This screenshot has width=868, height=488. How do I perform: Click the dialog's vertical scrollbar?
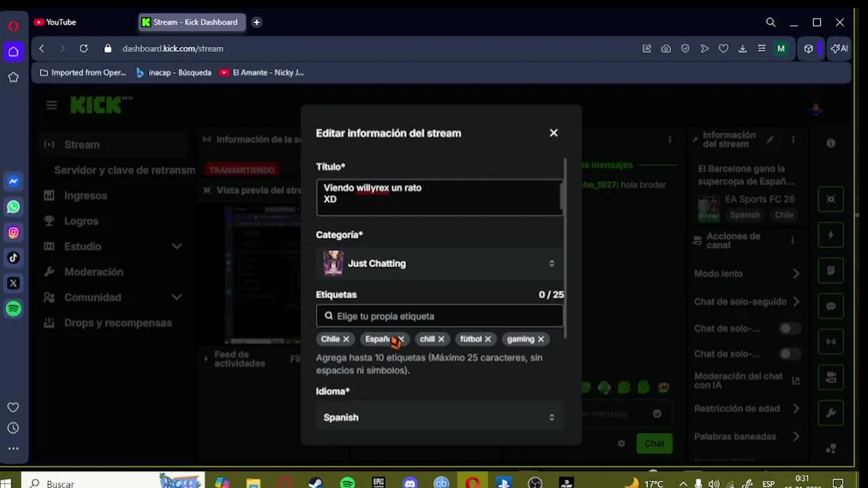tap(565, 249)
